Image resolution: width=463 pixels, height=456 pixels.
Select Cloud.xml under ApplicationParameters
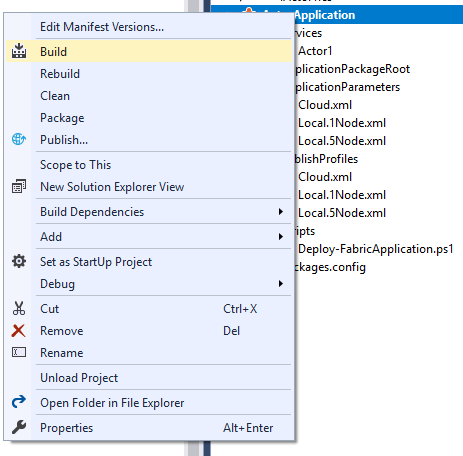click(x=325, y=105)
